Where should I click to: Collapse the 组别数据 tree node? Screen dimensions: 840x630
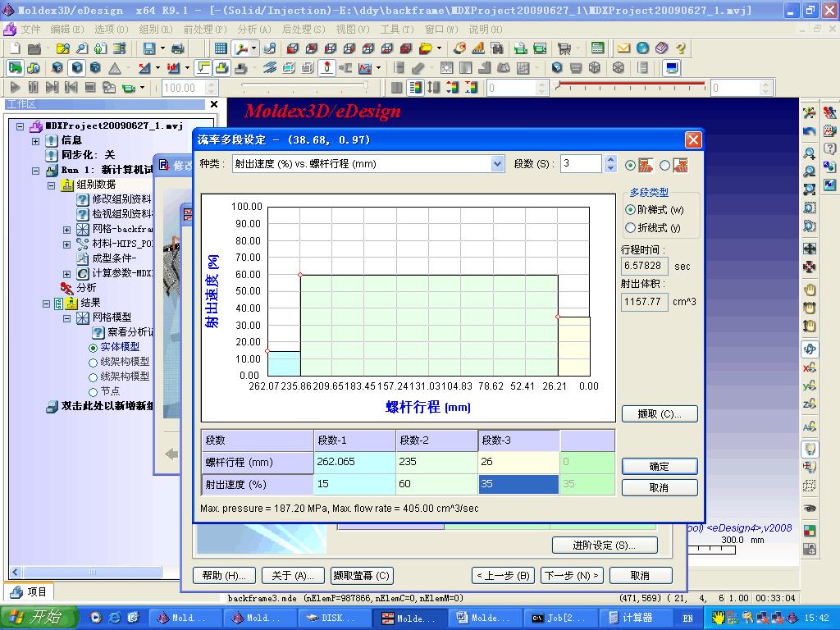click(51, 185)
